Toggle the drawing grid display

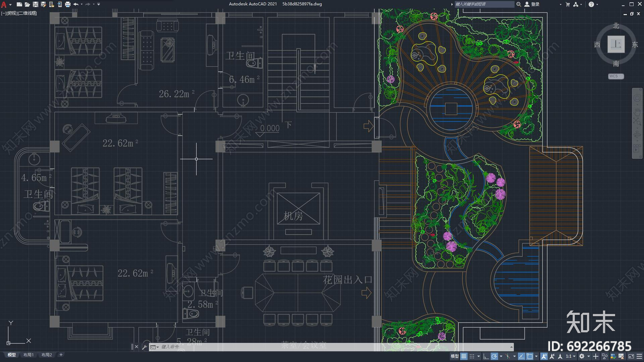464,356
